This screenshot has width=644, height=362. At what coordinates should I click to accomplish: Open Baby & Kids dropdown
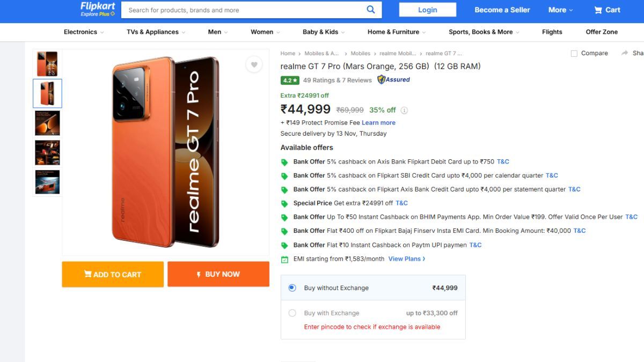click(324, 32)
